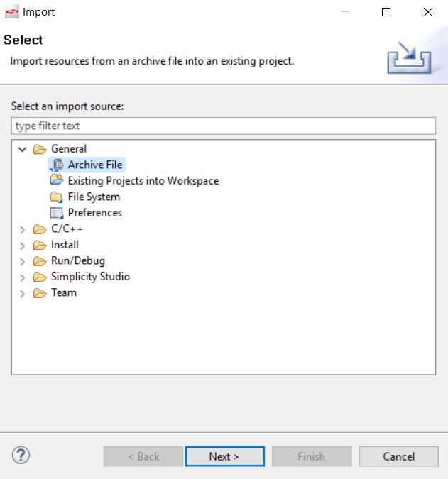448x479 pixels.
Task: Click the File System folder icon
Action: coord(57,197)
